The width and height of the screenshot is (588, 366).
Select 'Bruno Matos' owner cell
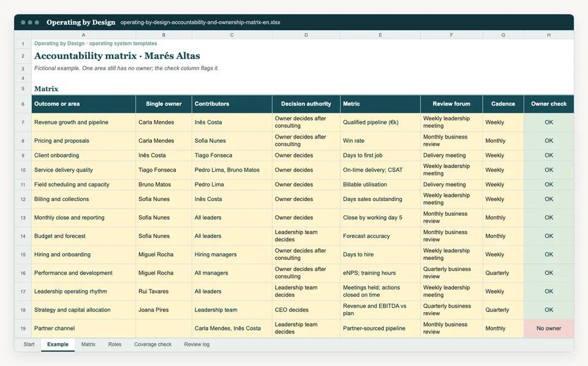164,185
